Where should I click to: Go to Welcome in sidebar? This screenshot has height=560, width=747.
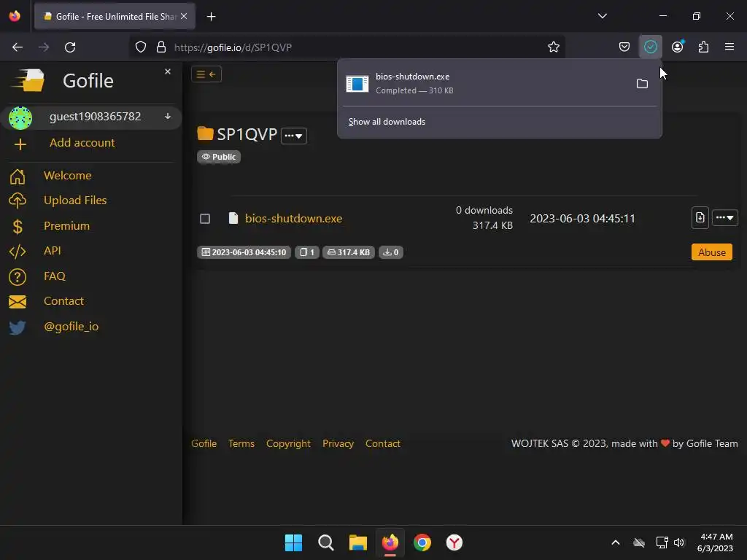click(68, 175)
